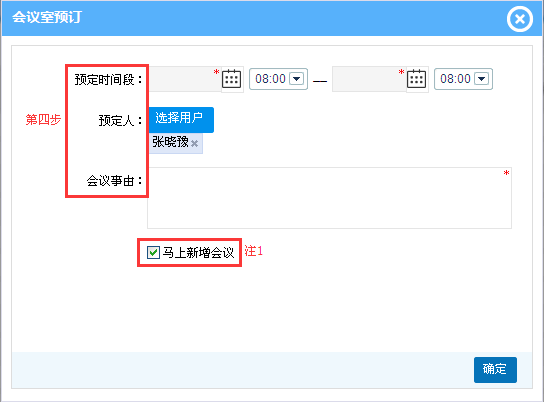Image resolution: width=544 pixels, height=402 pixels.
Task: Close the 会议室预订 dialog
Action: click(519, 19)
